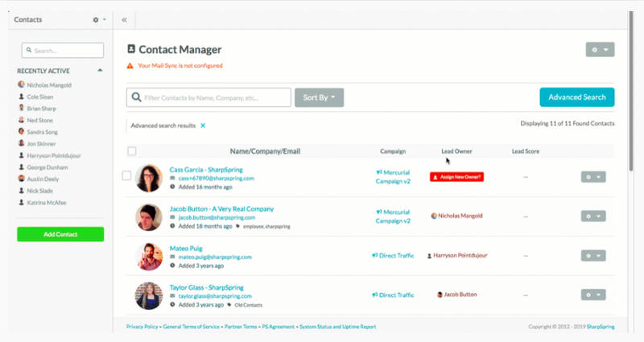Open Brian Sharp recent contact
The height and width of the screenshot is (342, 644).
tap(42, 109)
